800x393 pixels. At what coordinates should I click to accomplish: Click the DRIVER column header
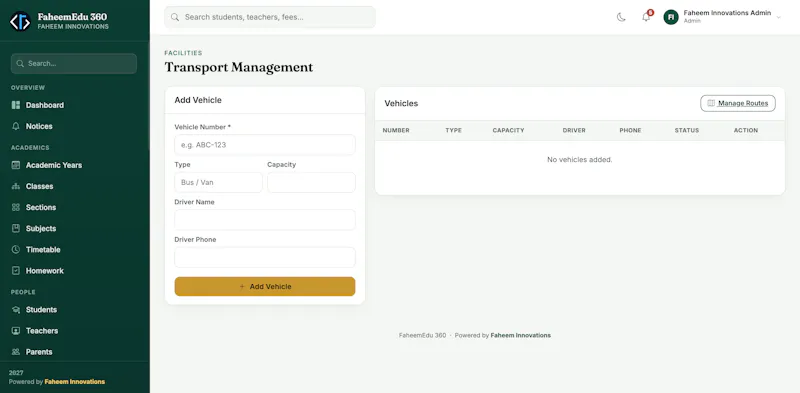(574, 131)
